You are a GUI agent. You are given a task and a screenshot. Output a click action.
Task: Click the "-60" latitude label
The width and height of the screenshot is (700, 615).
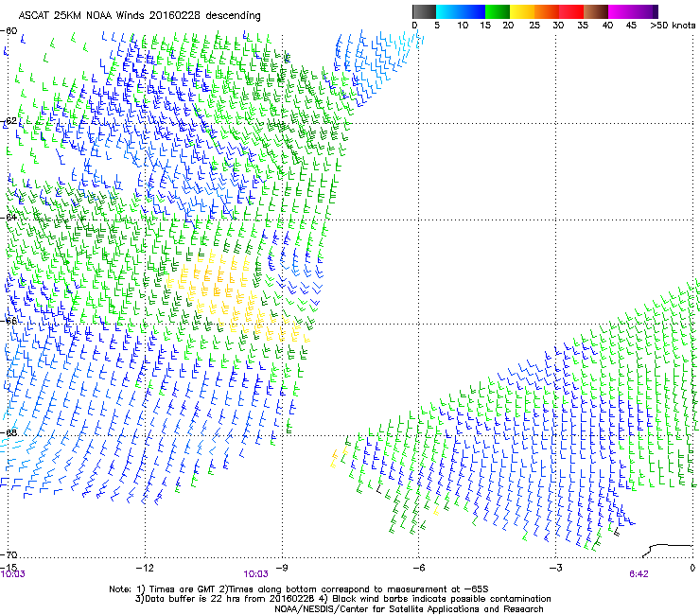(x=9, y=31)
